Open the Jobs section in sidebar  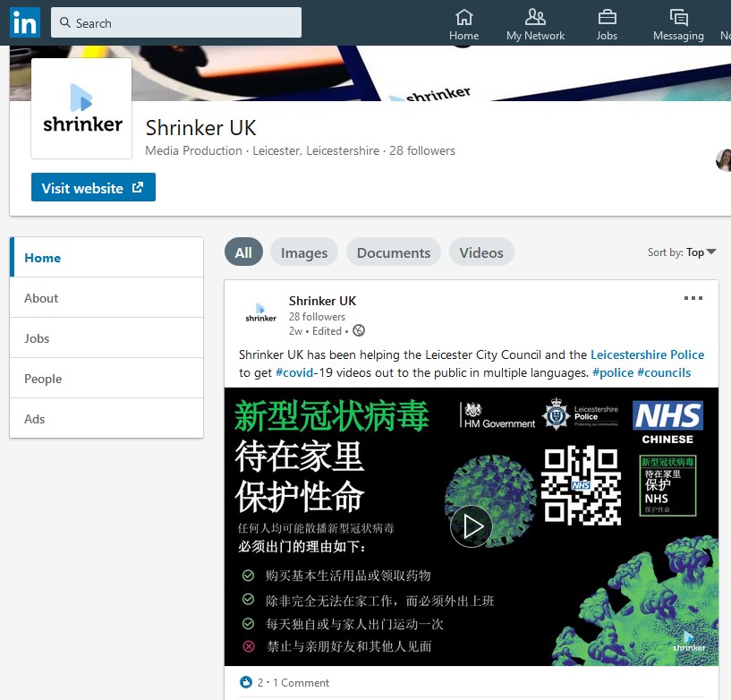(106, 338)
